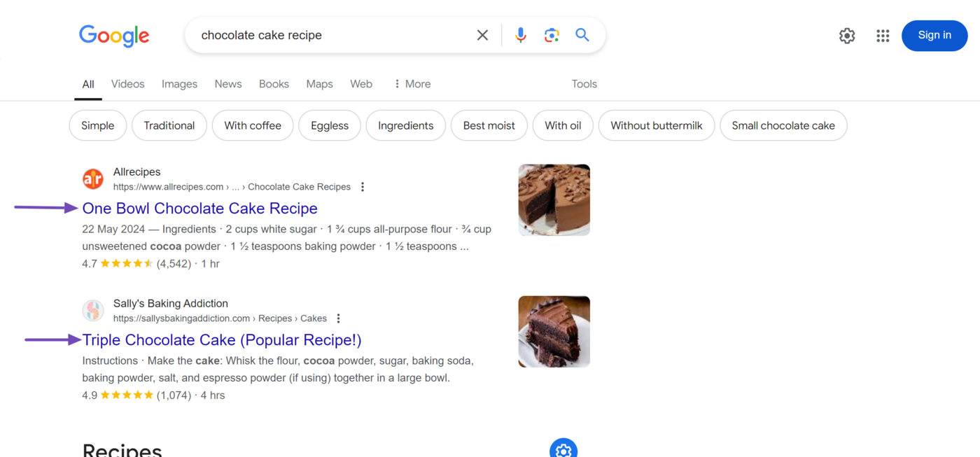Open One Bowl Chocolate Cake Recipe link
Image resolution: width=980 pixels, height=457 pixels.
point(200,209)
